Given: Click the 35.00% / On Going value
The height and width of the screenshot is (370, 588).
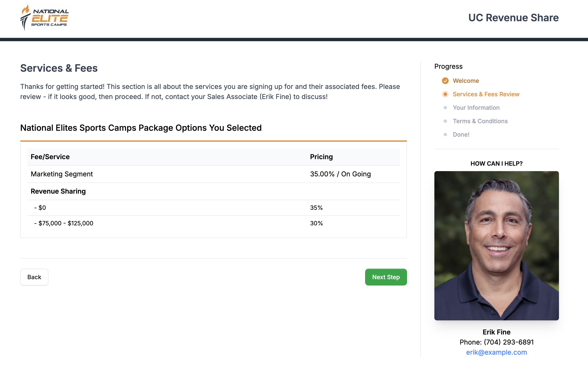Looking at the screenshot, I should pos(340,174).
